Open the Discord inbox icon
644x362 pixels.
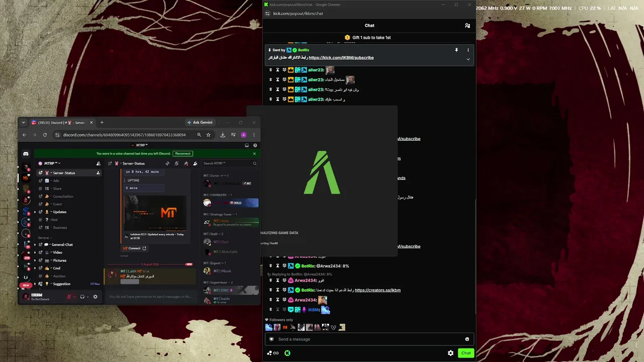pyautogui.click(x=247, y=145)
